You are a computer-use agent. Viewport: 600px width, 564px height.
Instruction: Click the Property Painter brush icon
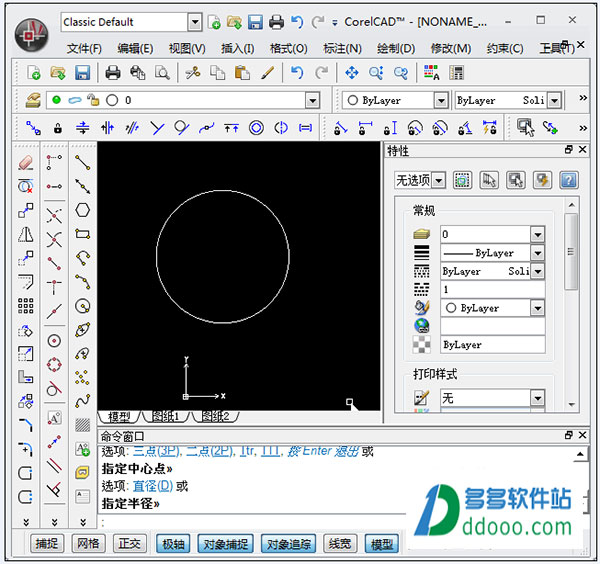(x=267, y=73)
